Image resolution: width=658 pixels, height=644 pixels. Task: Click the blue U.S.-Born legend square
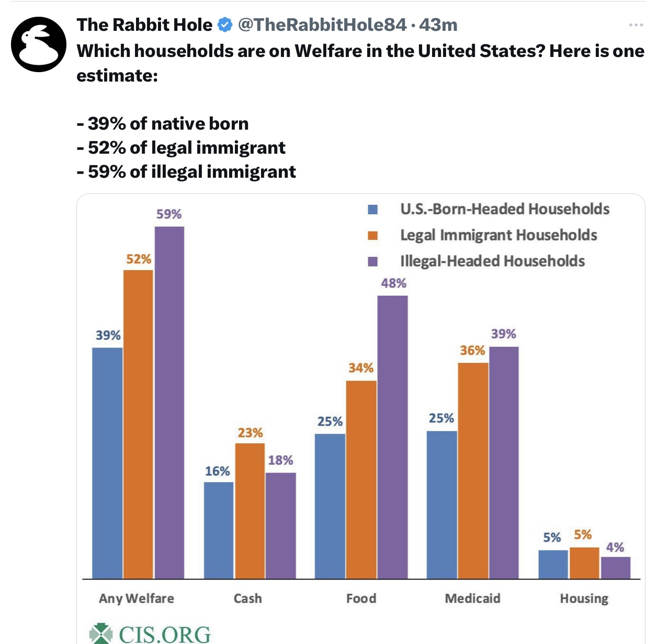pos(373,209)
